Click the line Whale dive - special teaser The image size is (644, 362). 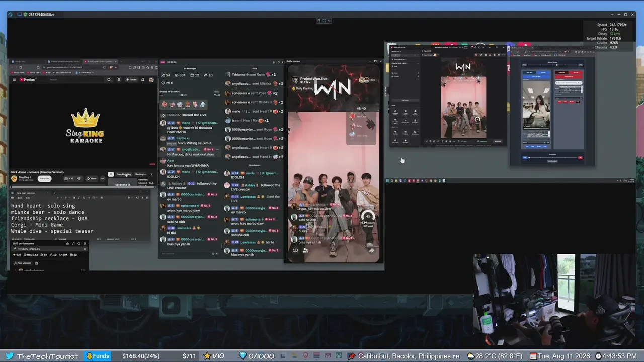[52, 231]
